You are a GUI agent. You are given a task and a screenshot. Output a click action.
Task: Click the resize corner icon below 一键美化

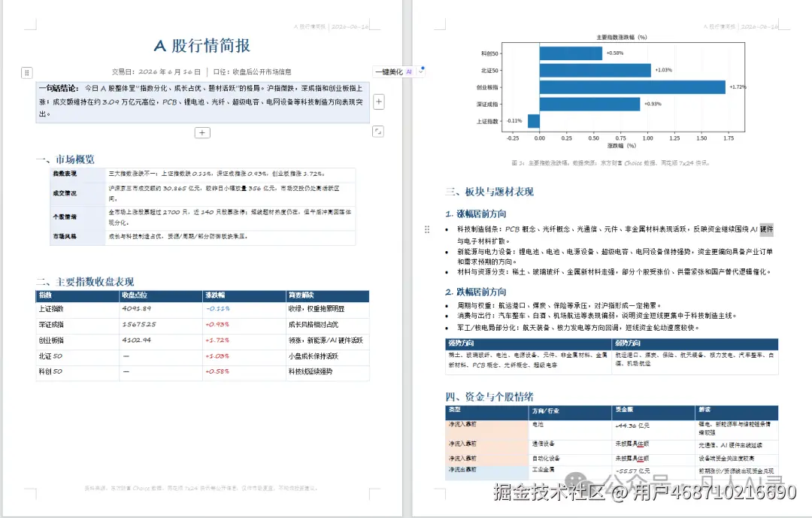coord(378,132)
